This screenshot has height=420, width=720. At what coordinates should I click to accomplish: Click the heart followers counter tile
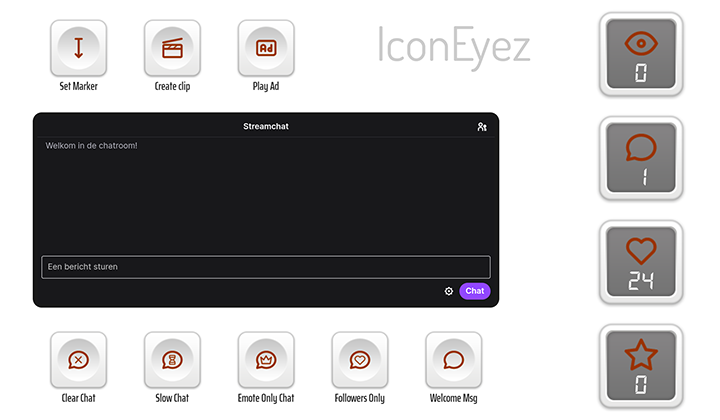pyautogui.click(x=641, y=262)
